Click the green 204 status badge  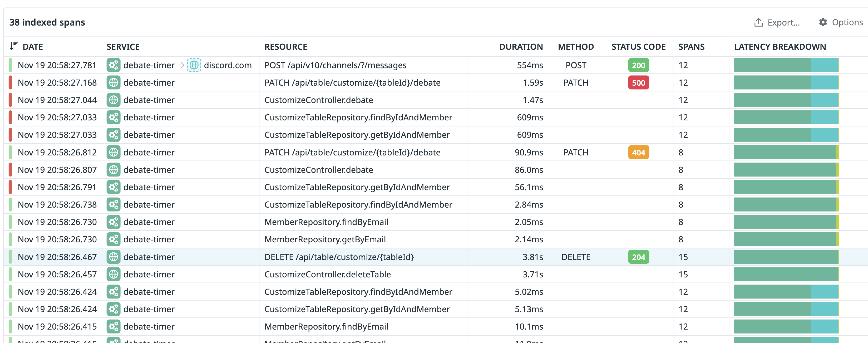coord(638,257)
